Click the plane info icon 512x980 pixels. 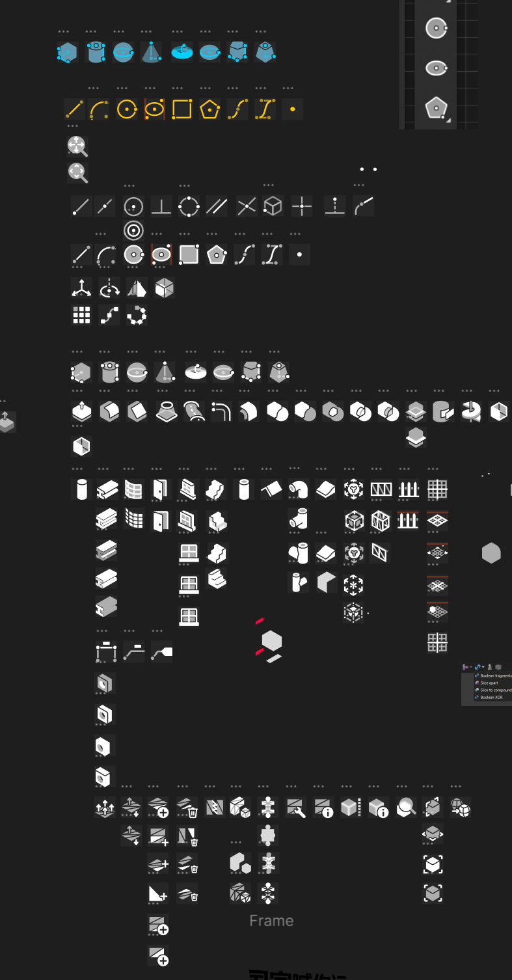click(323, 808)
